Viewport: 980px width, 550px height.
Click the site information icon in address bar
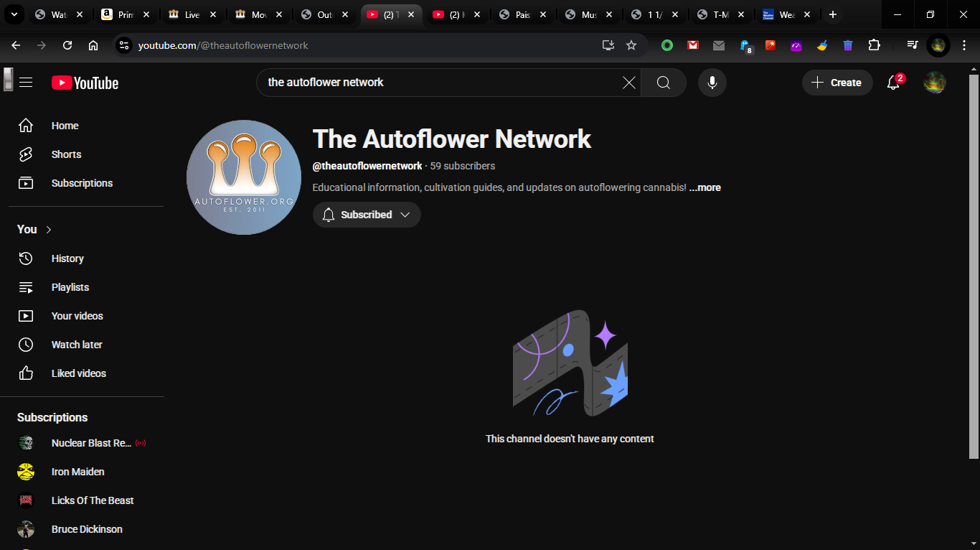point(124,45)
